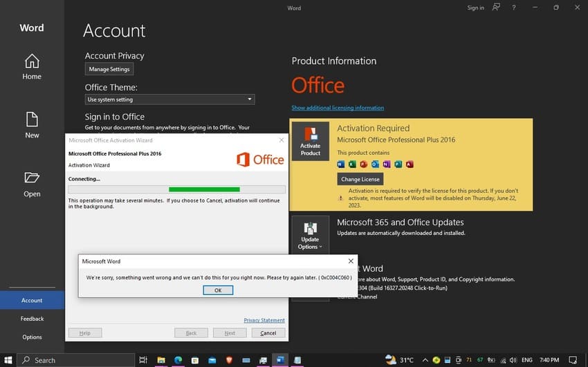The height and width of the screenshot is (367, 588).
Task: Open Options in the sidebar
Action: pyautogui.click(x=32, y=337)
